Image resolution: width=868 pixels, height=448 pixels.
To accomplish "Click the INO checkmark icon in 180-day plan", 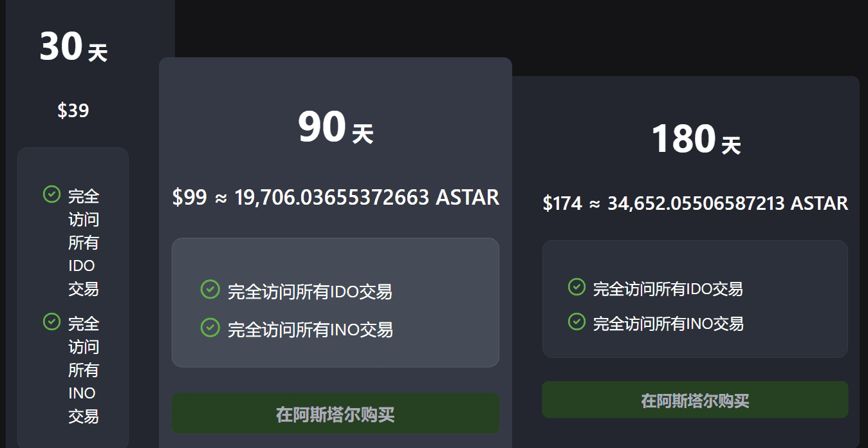I will point(577,321).
